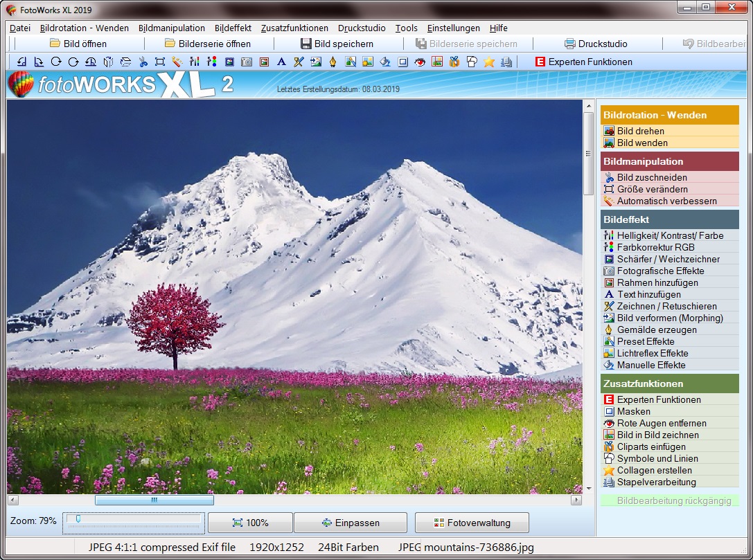Select the letter A text tool toolbar icon
This screenshot has width=753, height=560.
pos(281,62)
